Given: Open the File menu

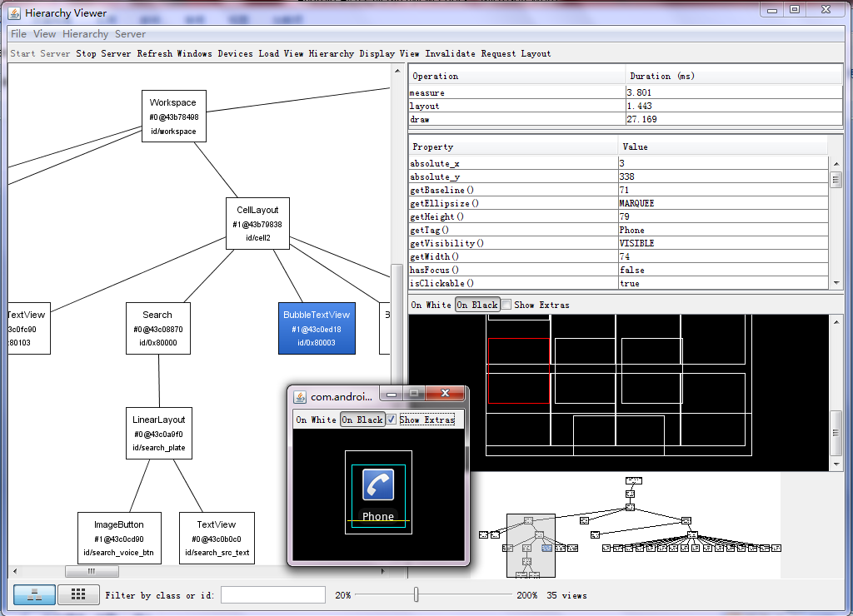Looking at the screenshot, I should (x=17, y=34).
